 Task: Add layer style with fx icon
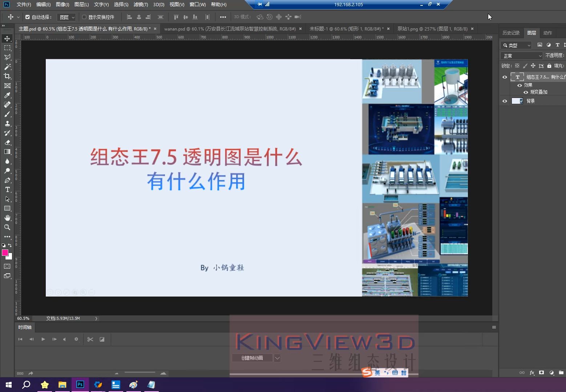[x=532, y=373]
